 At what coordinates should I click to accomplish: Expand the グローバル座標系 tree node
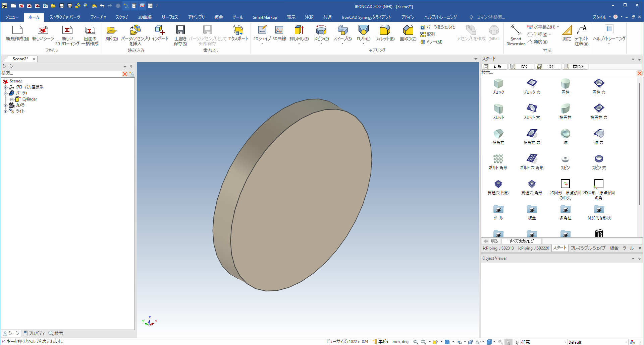(x=5, y=87)
